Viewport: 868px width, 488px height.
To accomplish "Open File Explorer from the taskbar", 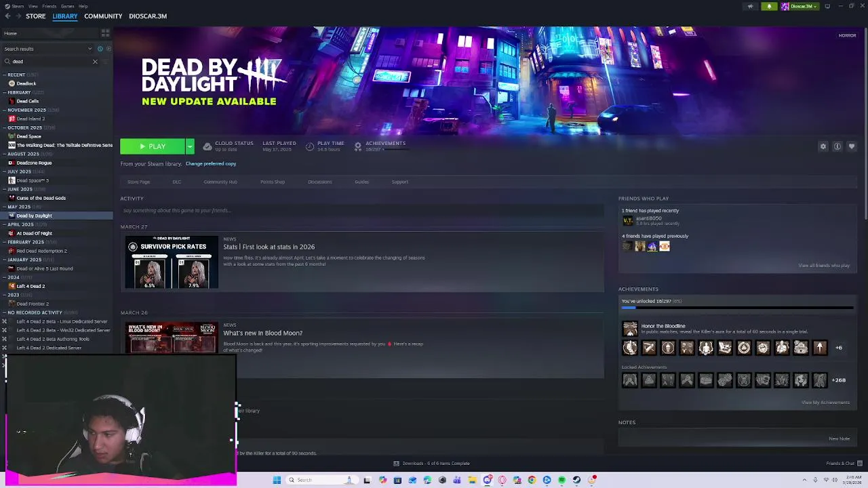I will pos(472,480).
